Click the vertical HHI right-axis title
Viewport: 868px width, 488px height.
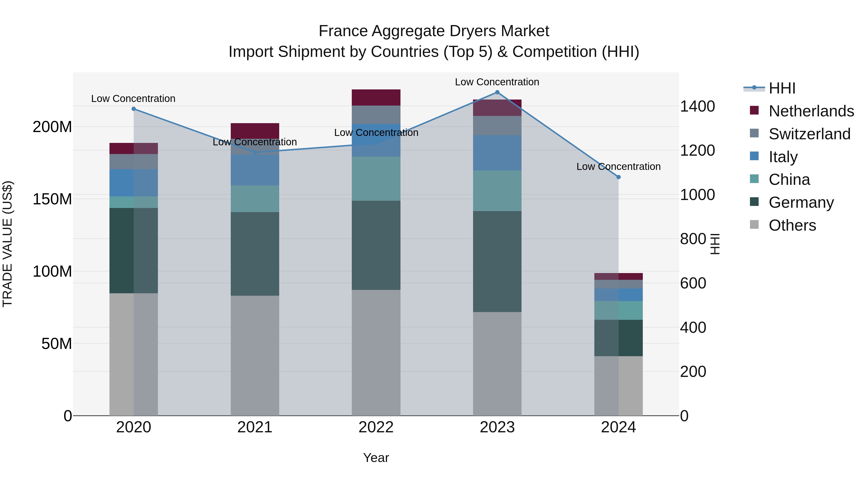(715, 244)
